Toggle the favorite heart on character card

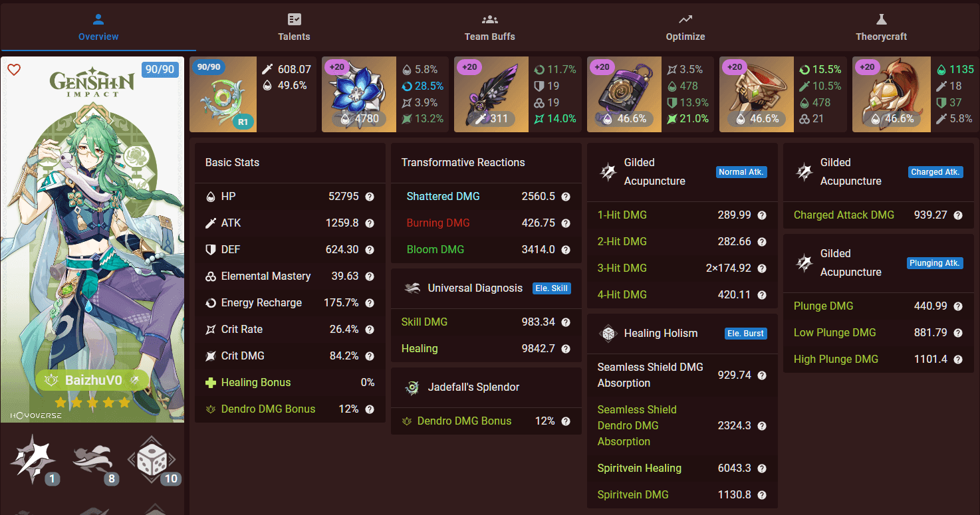click(14, 70)
